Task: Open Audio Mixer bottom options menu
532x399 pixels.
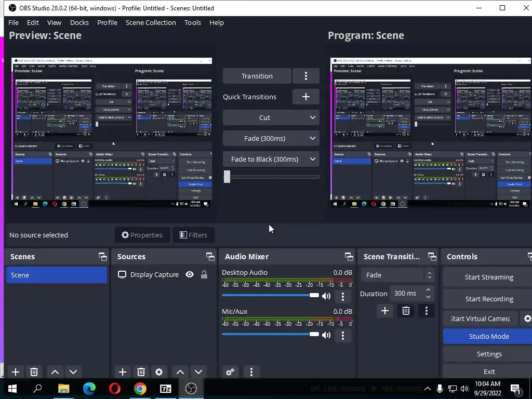Action: (251, 372)
